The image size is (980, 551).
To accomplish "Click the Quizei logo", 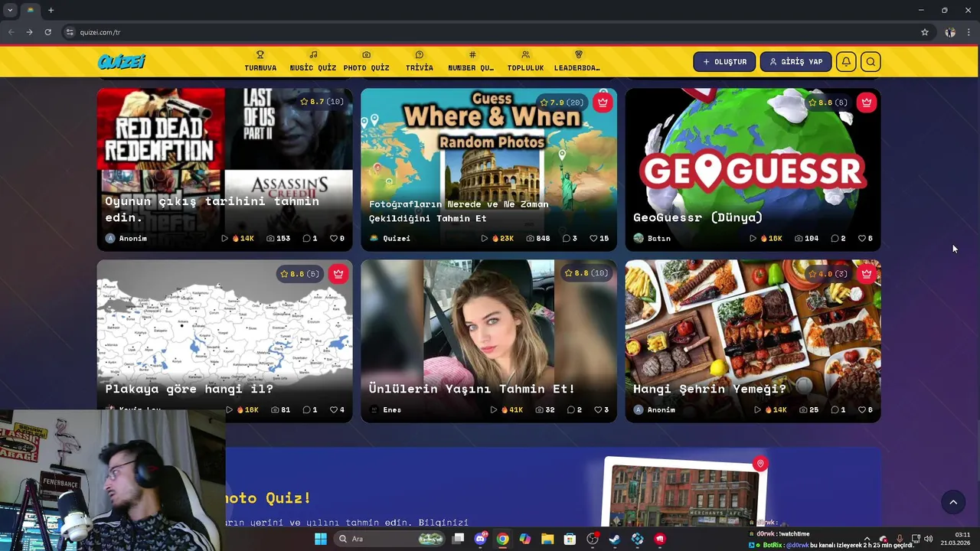I will 121,62.
